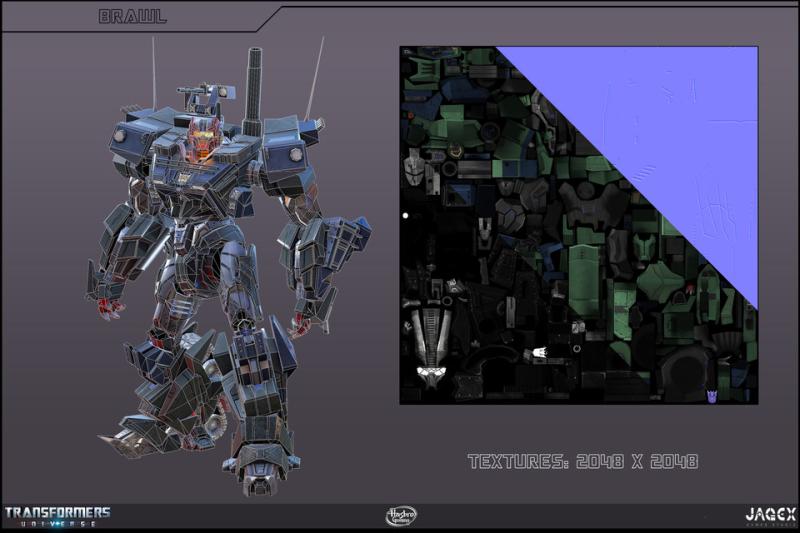Click the "TEXTURES: 2048 X 2048" text

583,462
